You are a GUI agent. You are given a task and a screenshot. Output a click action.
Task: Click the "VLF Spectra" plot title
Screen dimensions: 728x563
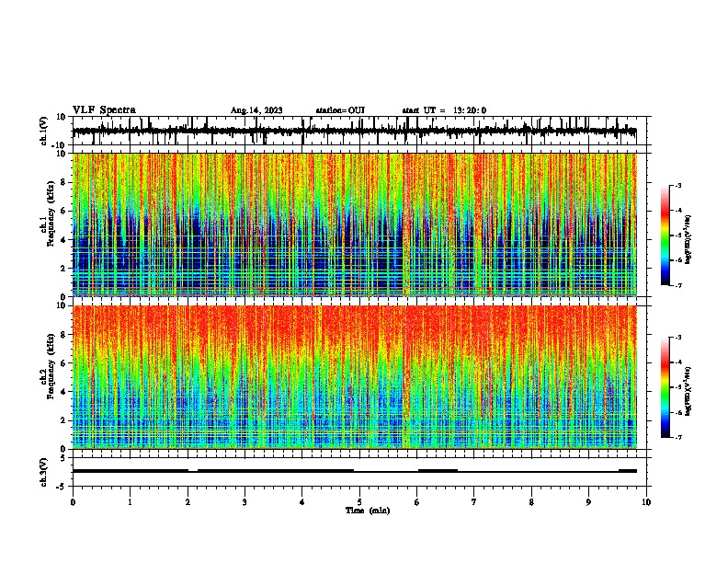[x=104, y=110]
